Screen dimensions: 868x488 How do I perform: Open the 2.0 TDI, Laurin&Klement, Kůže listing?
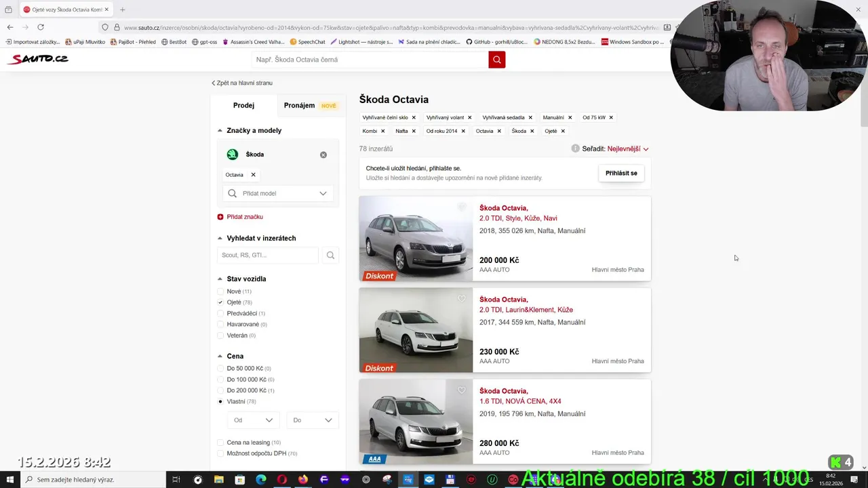pyautogui.click(x=526, y=310)
